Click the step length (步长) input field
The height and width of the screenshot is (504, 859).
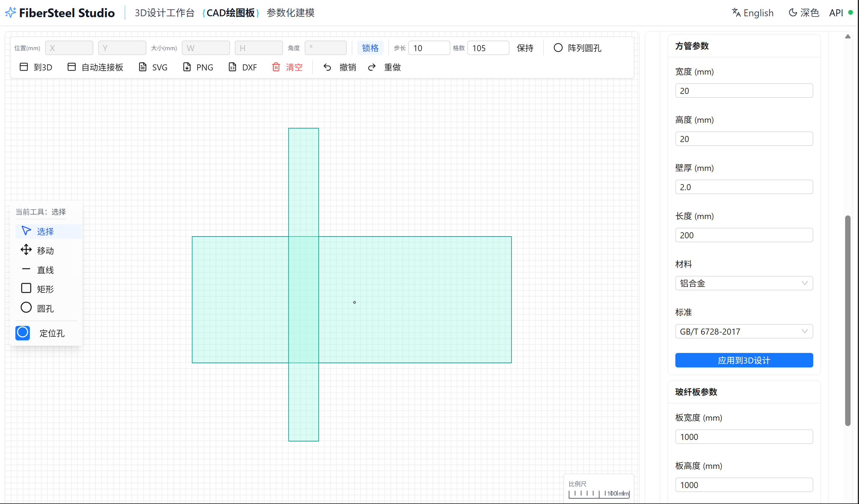(429, 48)
